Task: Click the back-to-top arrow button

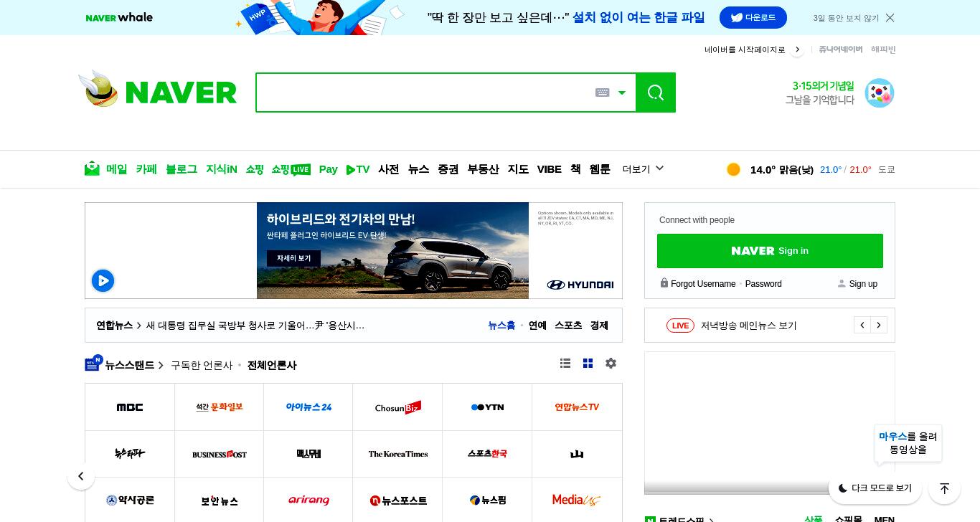Action: 944,488
